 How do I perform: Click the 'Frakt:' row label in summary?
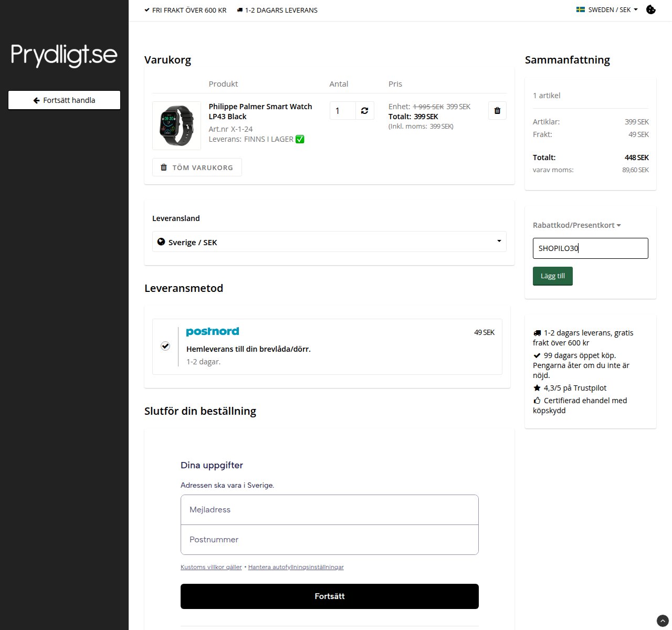click(542, 134)
